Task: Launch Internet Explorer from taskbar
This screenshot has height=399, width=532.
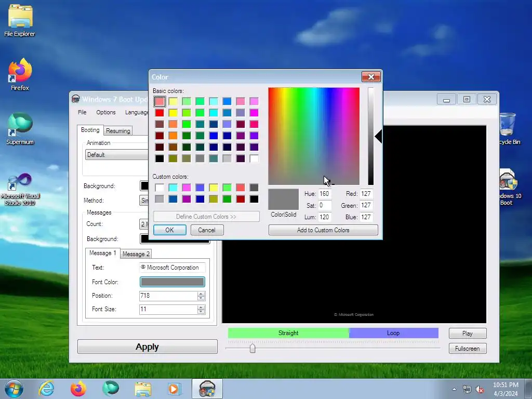Action: click(46, 389)
